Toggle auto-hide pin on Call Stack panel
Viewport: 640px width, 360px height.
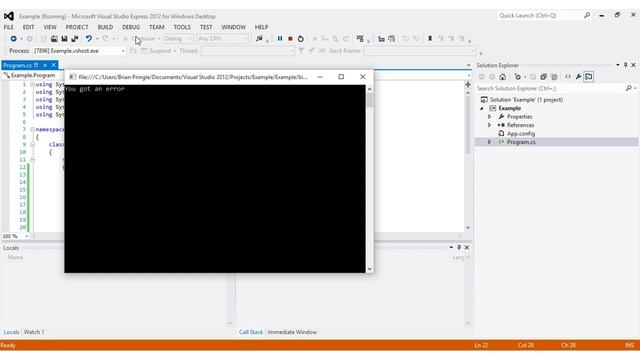[459, 247]
